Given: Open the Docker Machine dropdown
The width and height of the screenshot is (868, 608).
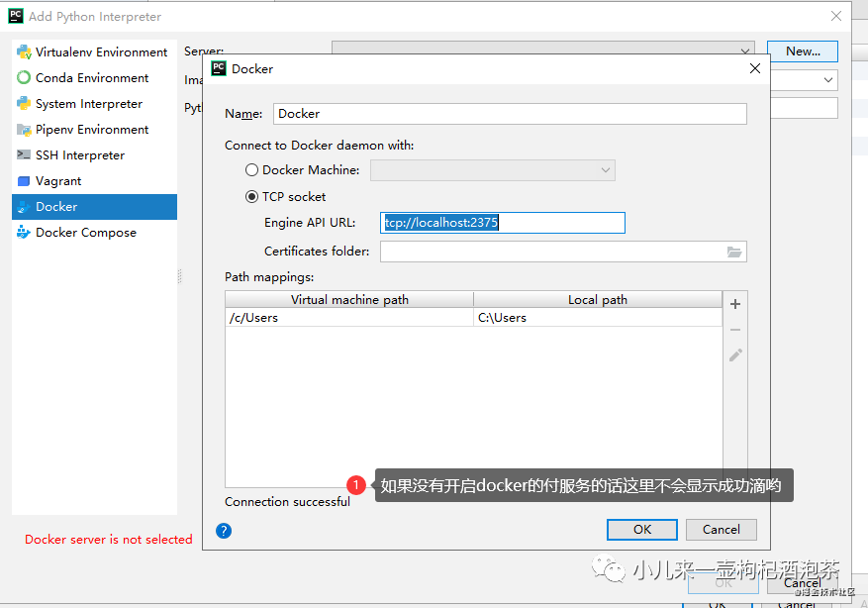Looking at the screenshot, I should [x=493, y=170].
